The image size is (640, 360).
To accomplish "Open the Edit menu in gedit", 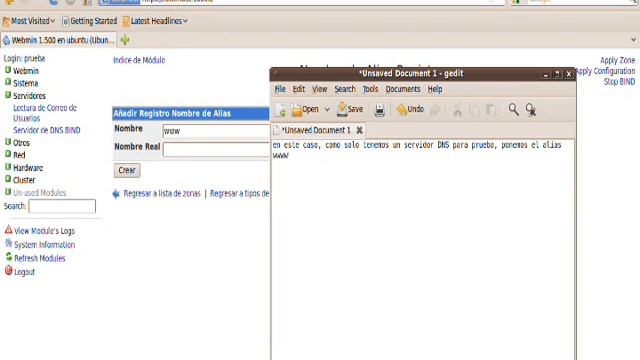I will coord(299,89).
